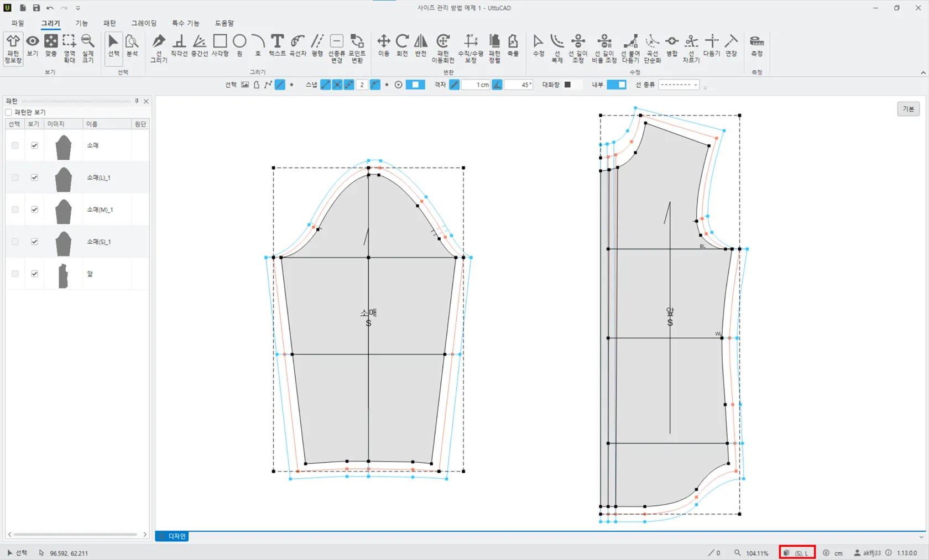
Task: Open the 파일 menu
Action: click(18, 23)
